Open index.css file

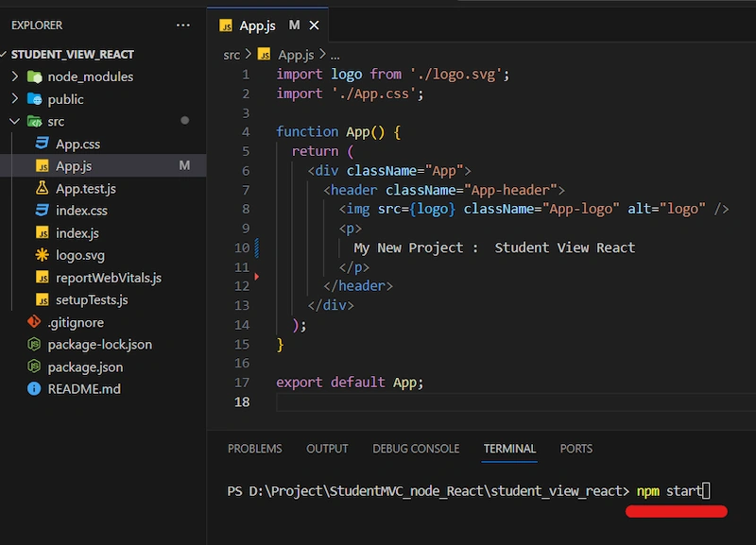[81, 211]
